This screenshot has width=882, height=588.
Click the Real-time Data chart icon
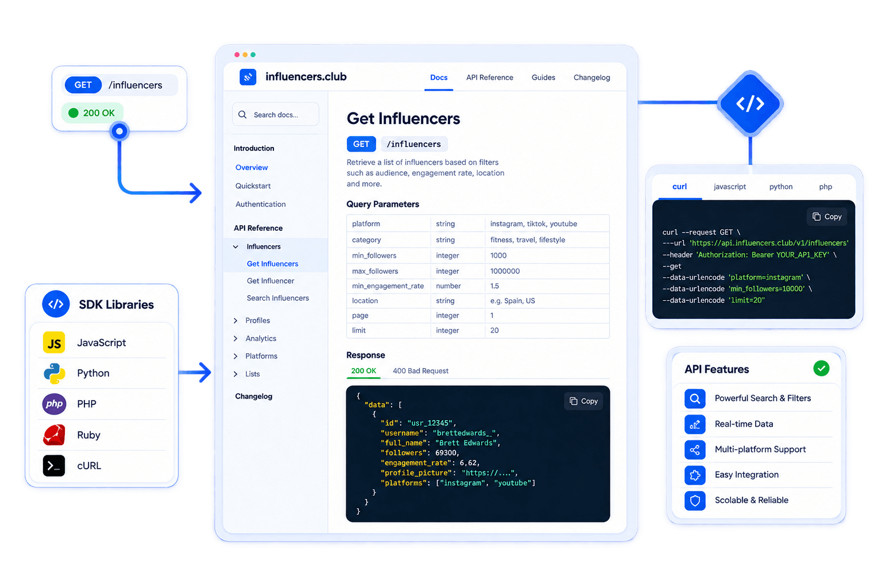click(x=695, y=424)
